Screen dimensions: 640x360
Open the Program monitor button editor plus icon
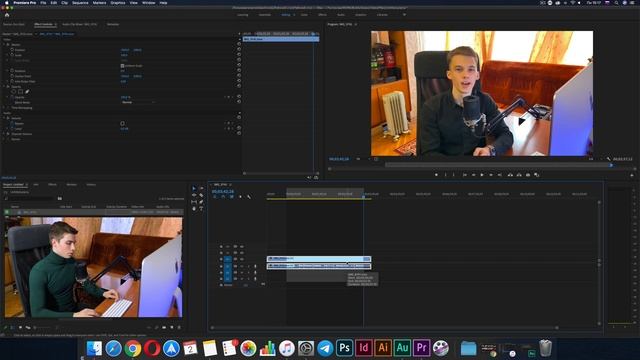(632, 175)
